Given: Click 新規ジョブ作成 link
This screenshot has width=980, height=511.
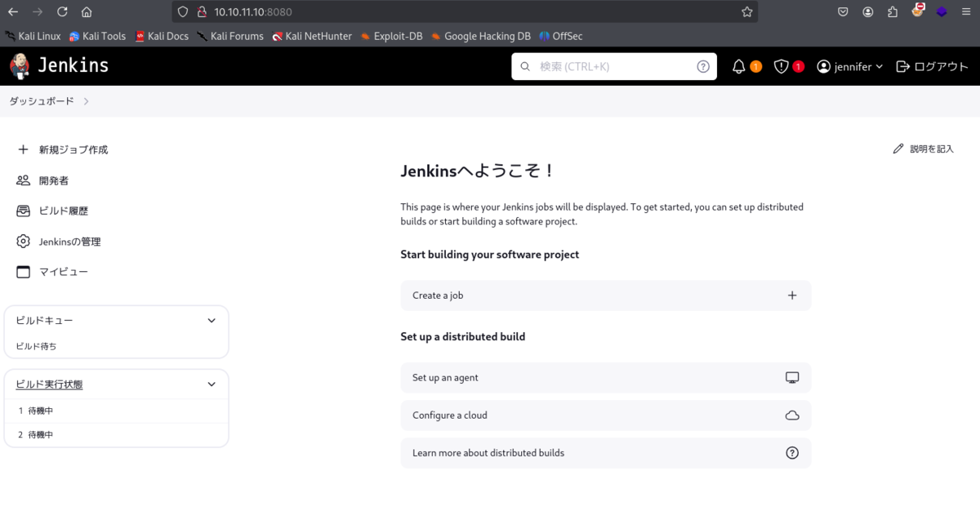Looking at the screenshot, I should point(73,150).
